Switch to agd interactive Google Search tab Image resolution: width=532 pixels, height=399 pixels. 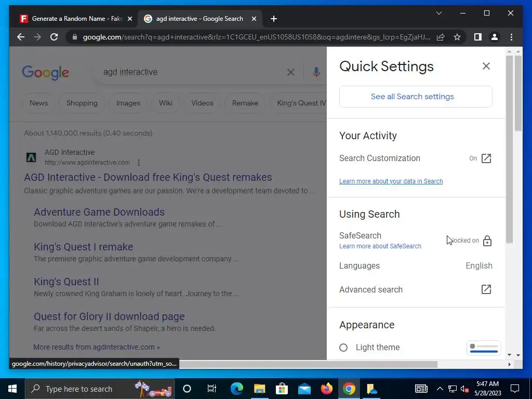pyautogui.click(x=199, y=19)
